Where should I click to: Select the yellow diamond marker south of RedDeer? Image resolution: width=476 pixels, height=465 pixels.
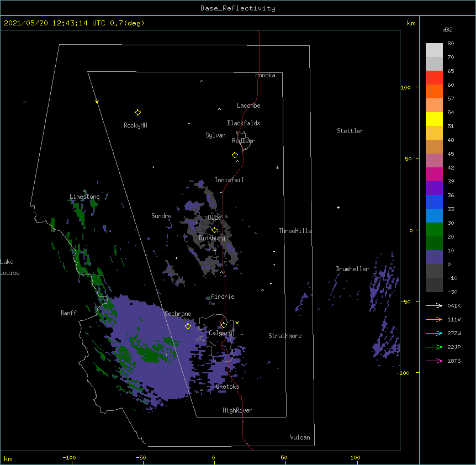(235, 155)
